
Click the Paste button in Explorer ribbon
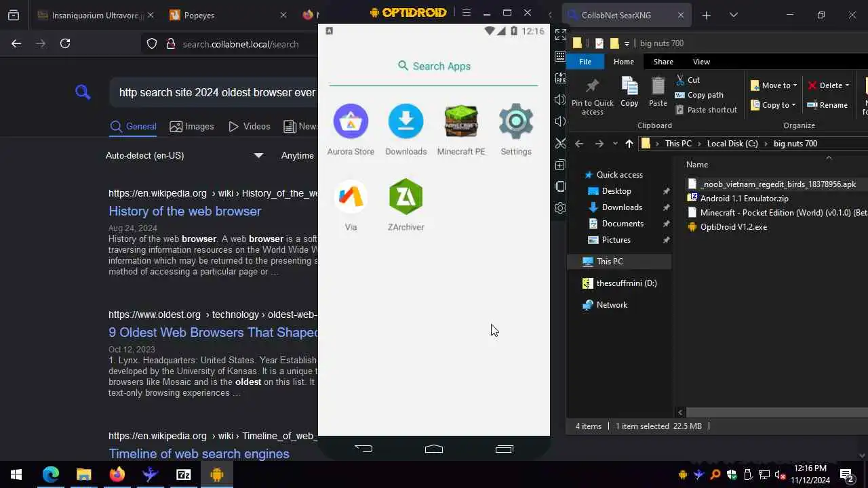click(658, 91)
